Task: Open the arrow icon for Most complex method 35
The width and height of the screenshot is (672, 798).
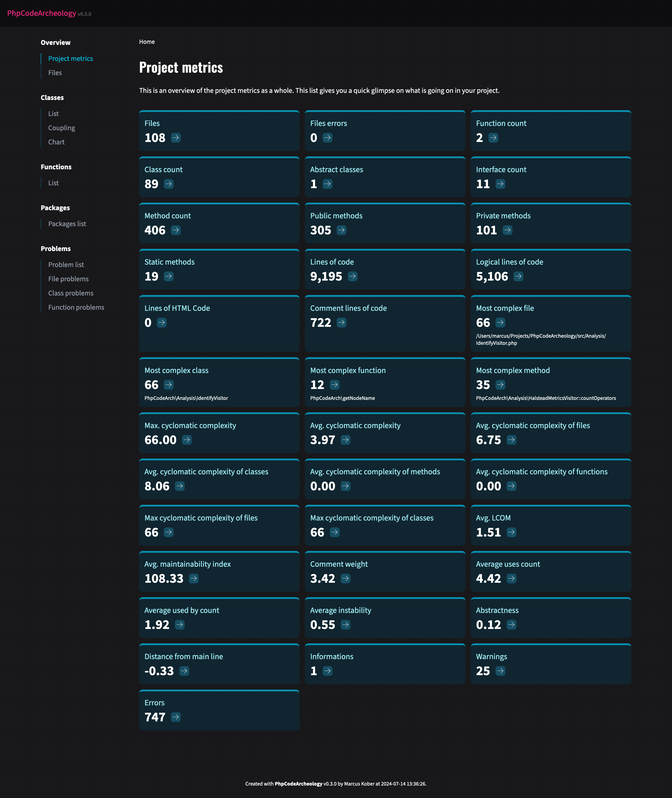Action: point(500,385)
